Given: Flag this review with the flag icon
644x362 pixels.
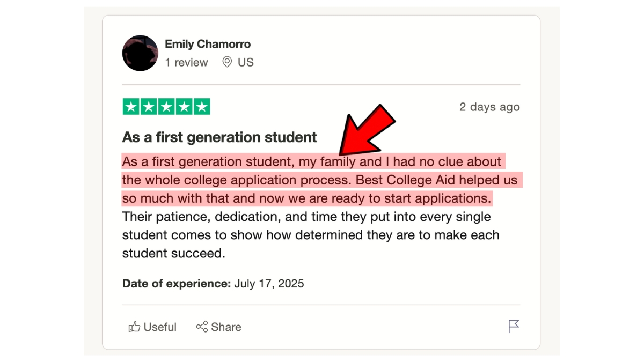Looking at the screenshot, I should coord(514,326).
